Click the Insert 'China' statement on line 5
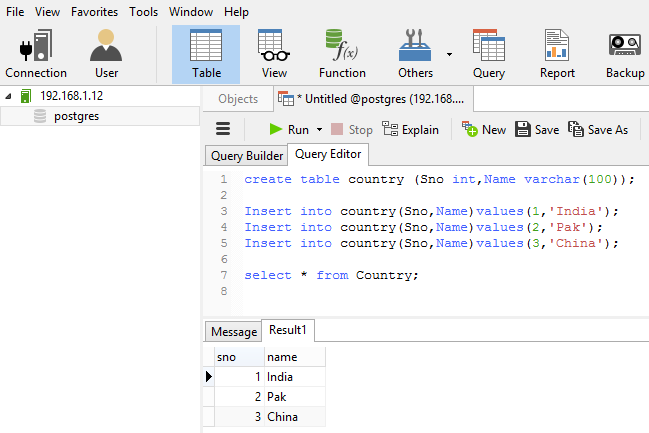The width and height of the screenshot is (649, 433). (431, 243)
